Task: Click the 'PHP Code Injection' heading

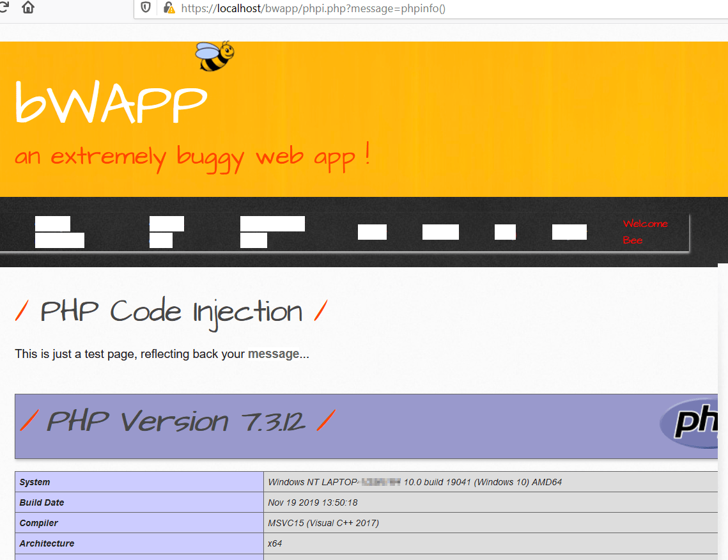Action: tap(171, 311)
